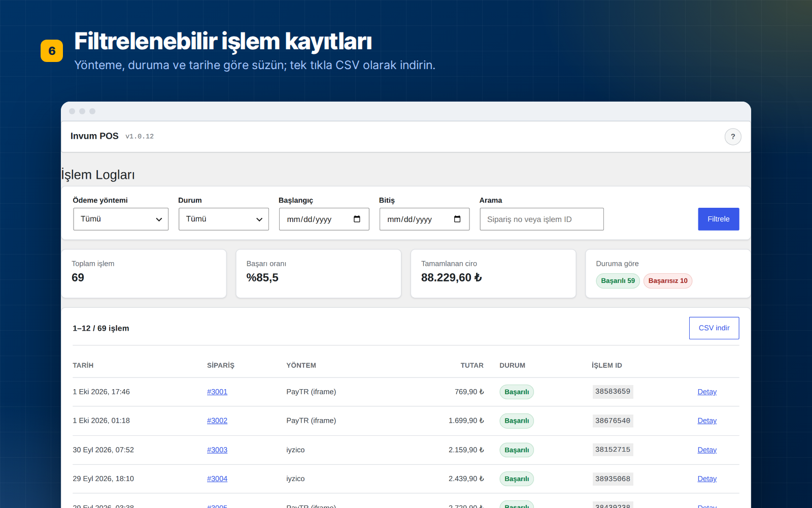Screen dimensions: 812x508
Task: Click PayTR (iframe) in order #3001 row
Action: 311,392
